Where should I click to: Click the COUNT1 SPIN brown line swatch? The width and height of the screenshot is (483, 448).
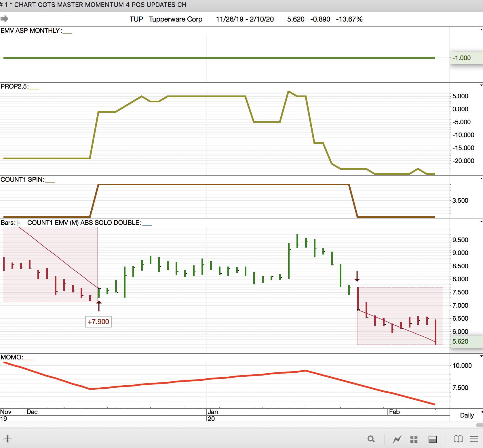point(50,182)
